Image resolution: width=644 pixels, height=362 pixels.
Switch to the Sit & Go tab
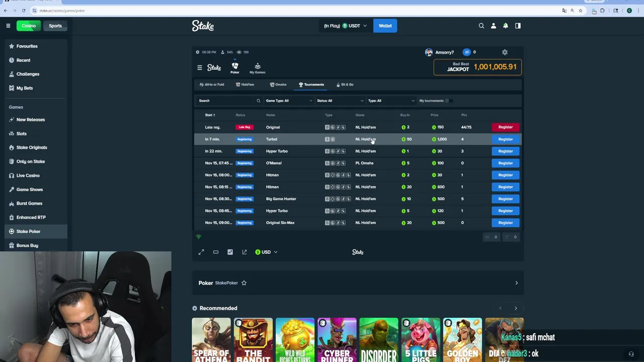tap(345, 84)
